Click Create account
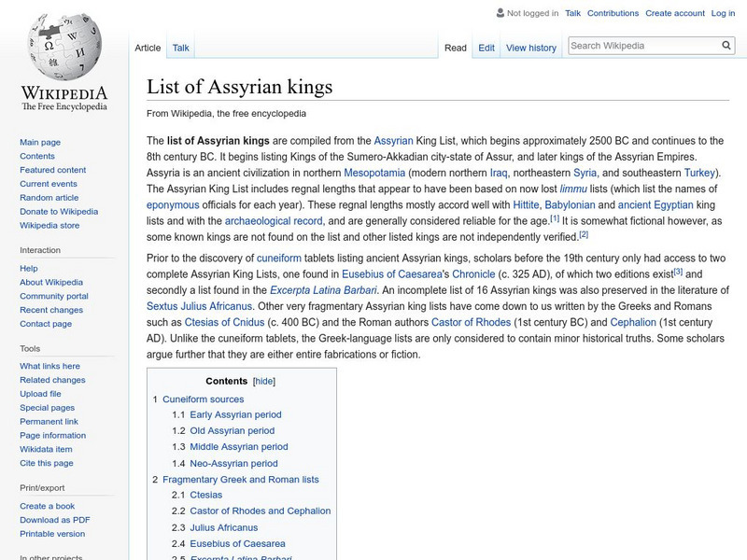The image size is (747, 560). [x=674, y=13]
